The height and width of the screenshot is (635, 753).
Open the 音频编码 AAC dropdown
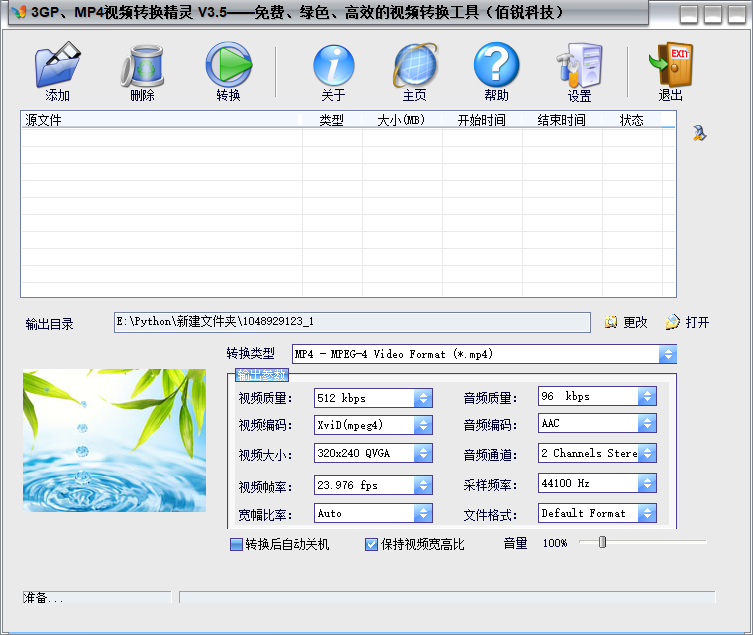pos(647,424)
